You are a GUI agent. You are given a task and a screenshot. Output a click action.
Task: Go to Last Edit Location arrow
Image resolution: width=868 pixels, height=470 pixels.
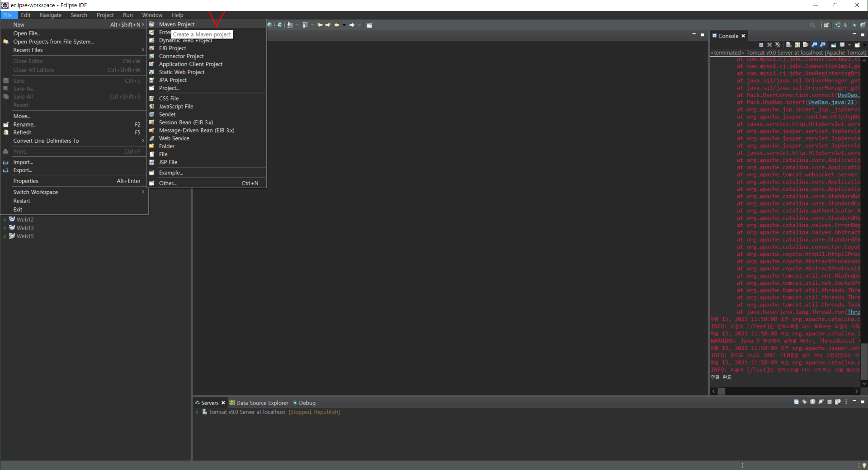(320, 25)
